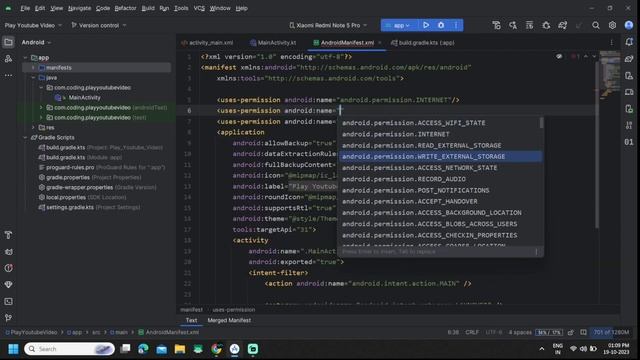Screen dimensions: 640x360
Task: Open the Logcat tool window icon
Action: (x=8, y=251)
